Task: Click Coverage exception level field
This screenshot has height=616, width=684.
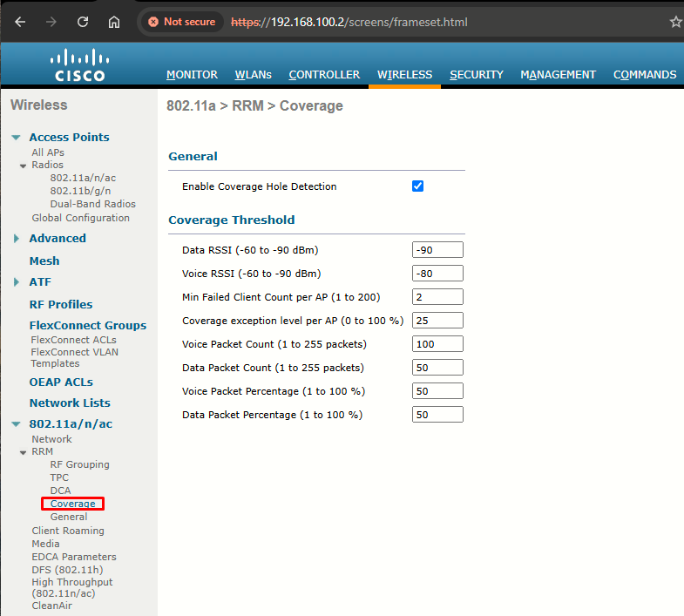Action: pos(437,321)
